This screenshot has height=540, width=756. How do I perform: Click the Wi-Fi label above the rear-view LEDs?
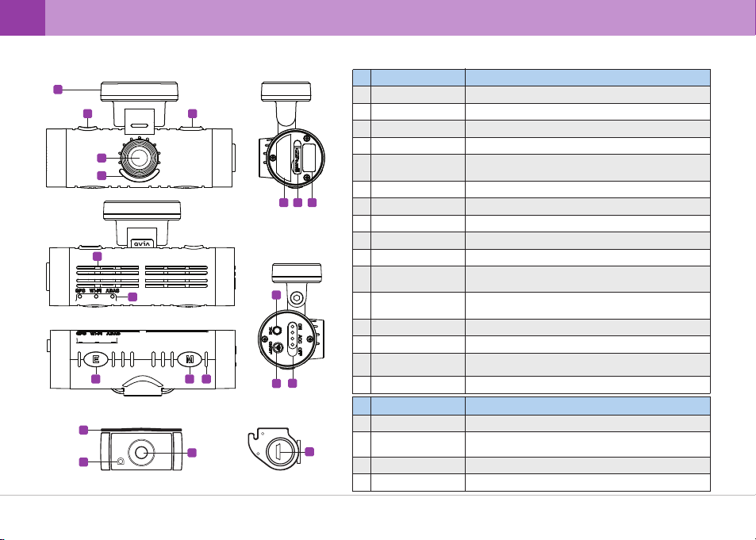coord(95,291)
